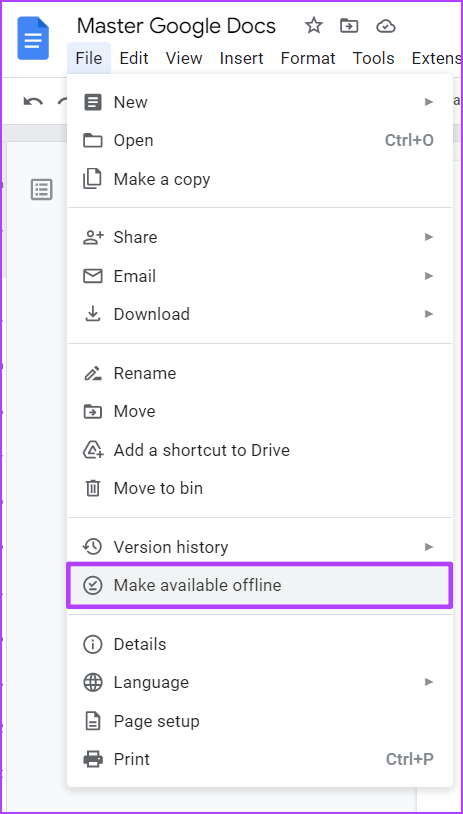Image resolution: width=463 pixels, height=814 pixels.
Task: Open the Google Docs home logo
Action: 33,38
